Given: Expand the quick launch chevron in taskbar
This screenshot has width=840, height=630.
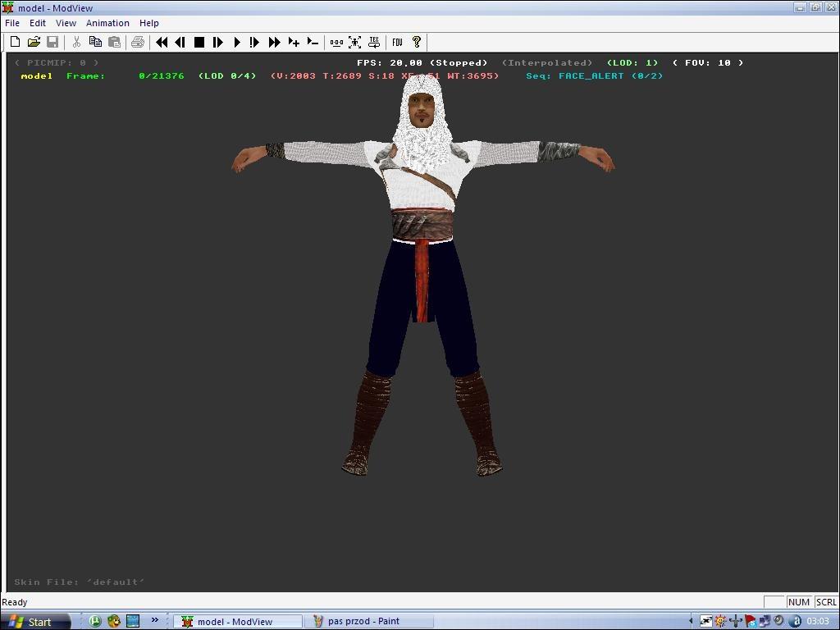Looking at the screenshot, I should (x=154, y=621).
